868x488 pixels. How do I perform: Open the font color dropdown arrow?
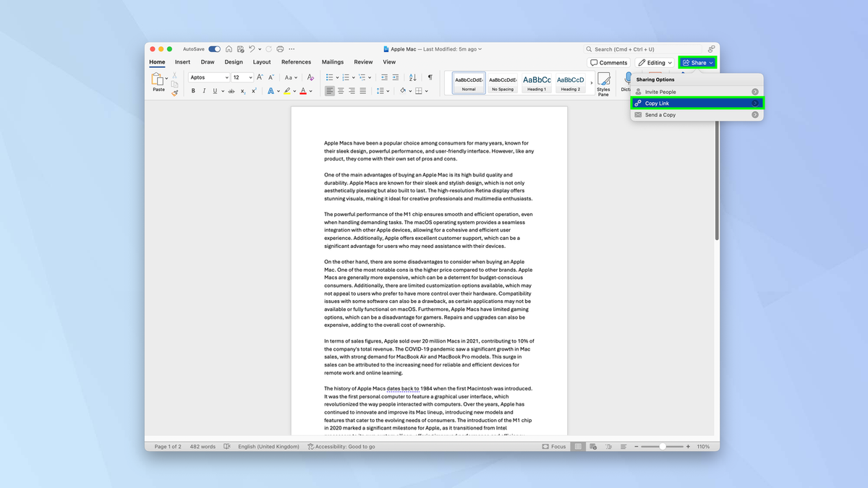[310, 91]
